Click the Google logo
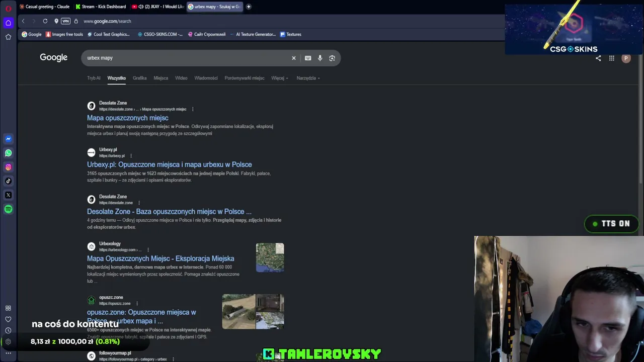 [54, 57]
